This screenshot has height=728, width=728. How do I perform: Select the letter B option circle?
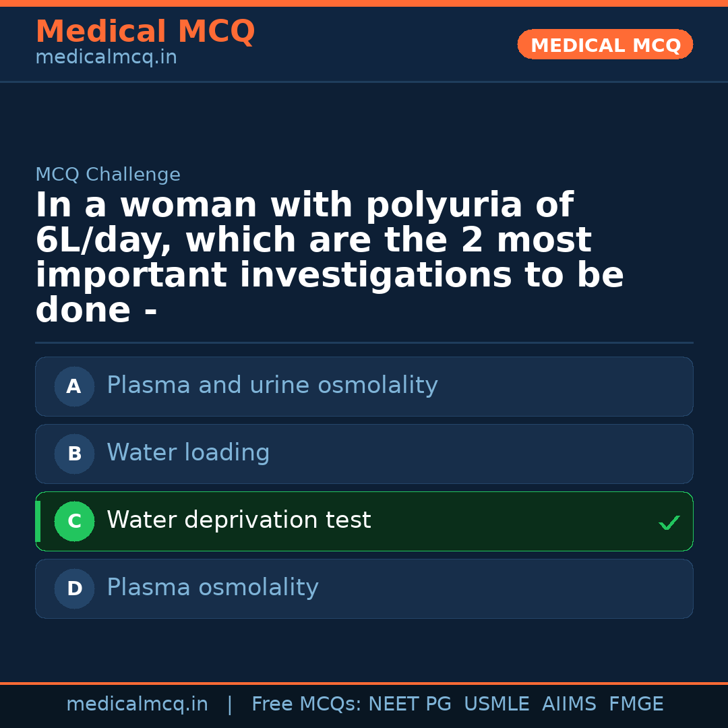74,454
